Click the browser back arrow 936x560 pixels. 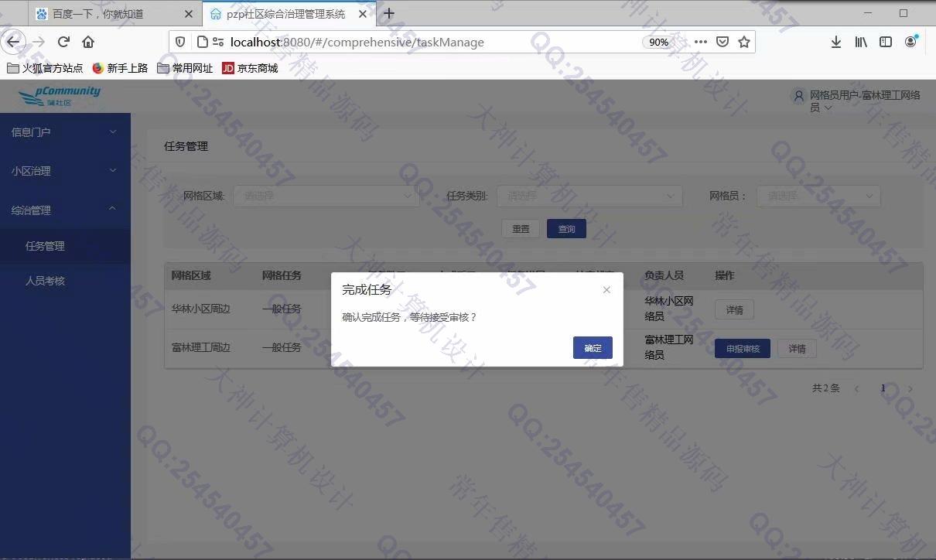(13, 42)
